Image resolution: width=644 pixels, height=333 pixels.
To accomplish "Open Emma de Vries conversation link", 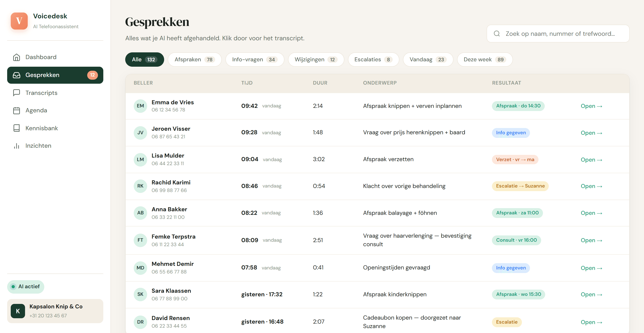I will (591, 106).
